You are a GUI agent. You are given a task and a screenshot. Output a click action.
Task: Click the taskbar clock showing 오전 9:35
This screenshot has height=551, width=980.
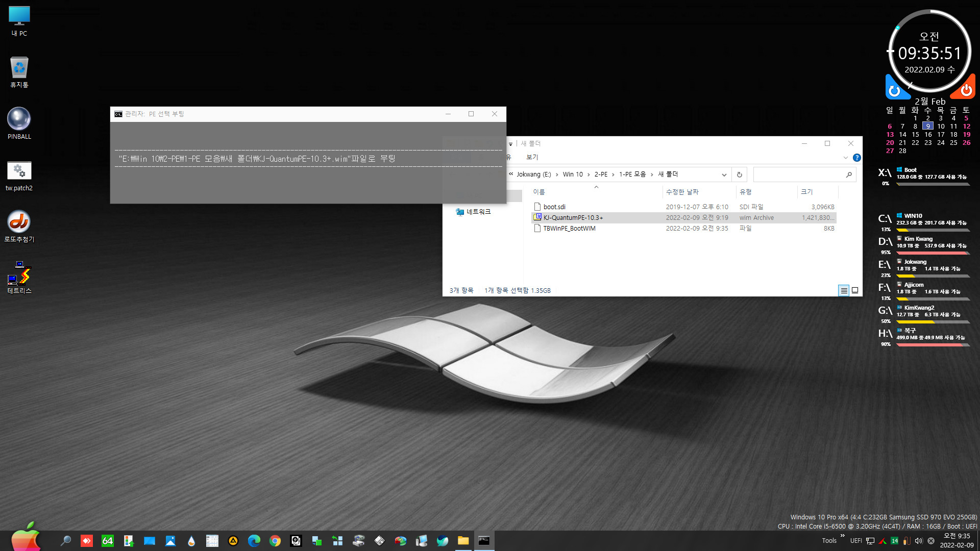coord(957,541)
